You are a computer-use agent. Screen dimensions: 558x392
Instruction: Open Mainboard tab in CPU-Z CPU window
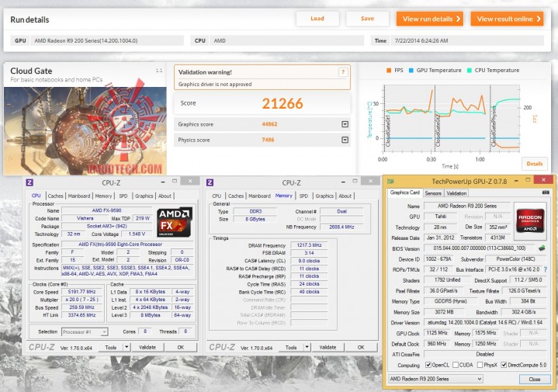79,196
